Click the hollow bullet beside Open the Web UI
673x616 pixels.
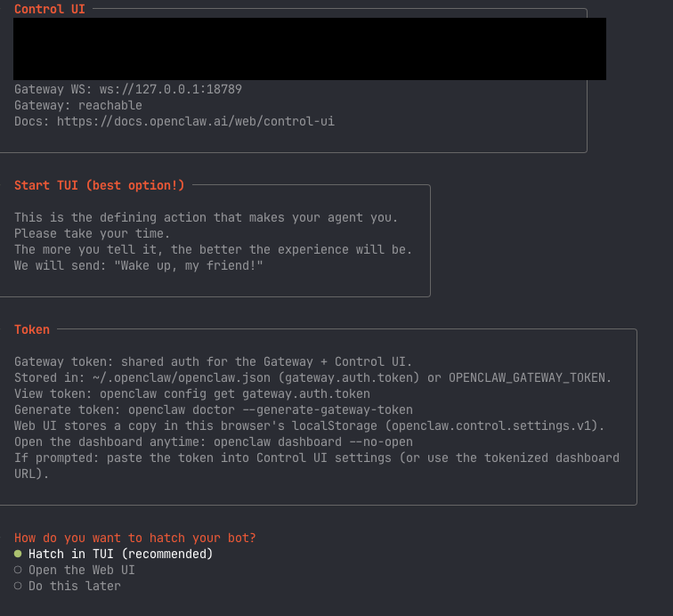(18, 570)
